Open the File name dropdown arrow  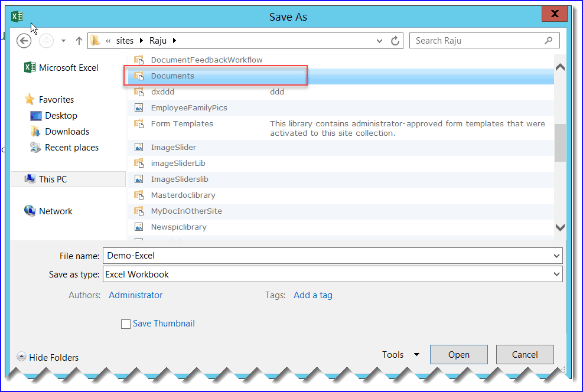click(555, 256)
